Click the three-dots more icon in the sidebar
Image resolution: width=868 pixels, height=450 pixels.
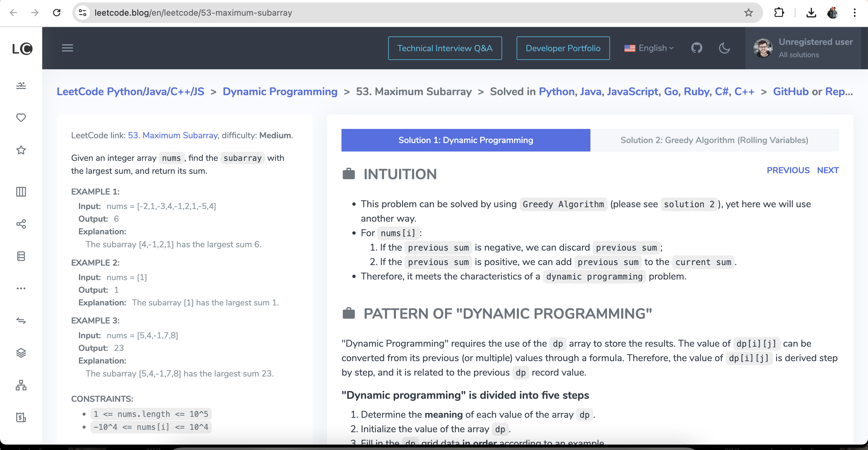point(21,288)
